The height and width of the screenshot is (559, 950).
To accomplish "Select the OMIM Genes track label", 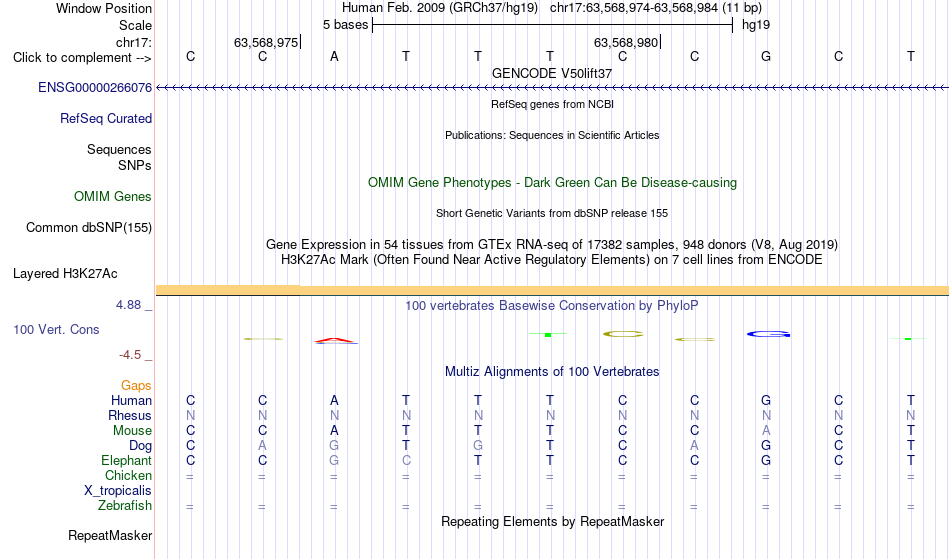I will (x=113, y=197).
